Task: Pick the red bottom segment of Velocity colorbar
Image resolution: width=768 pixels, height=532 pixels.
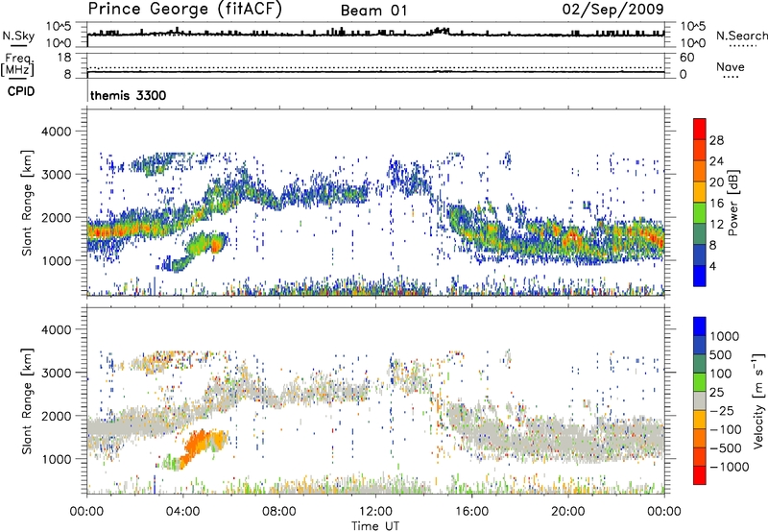Action: click(x=700, y=475)
